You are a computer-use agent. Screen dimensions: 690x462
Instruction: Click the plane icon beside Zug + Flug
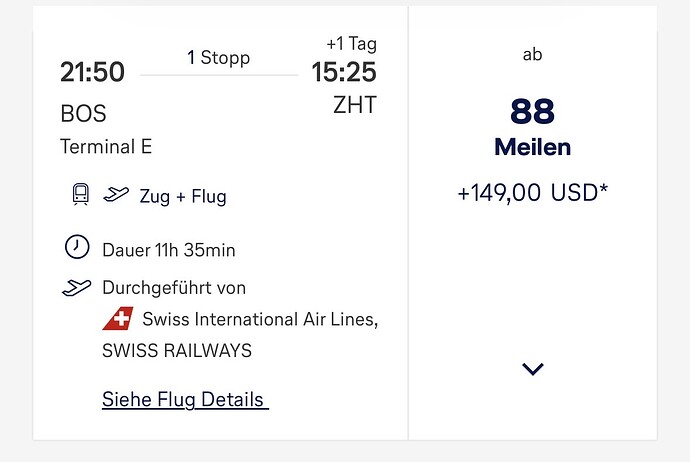[117, 194]
